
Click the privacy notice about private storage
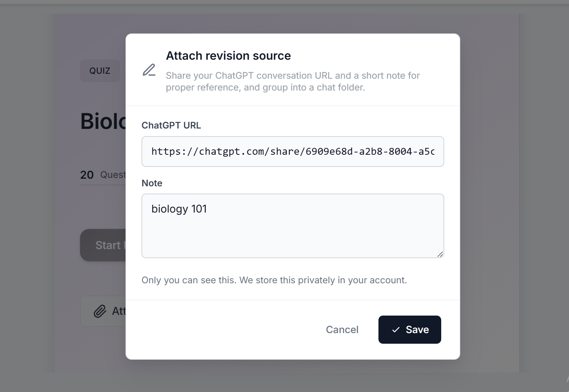pos(274,280)
